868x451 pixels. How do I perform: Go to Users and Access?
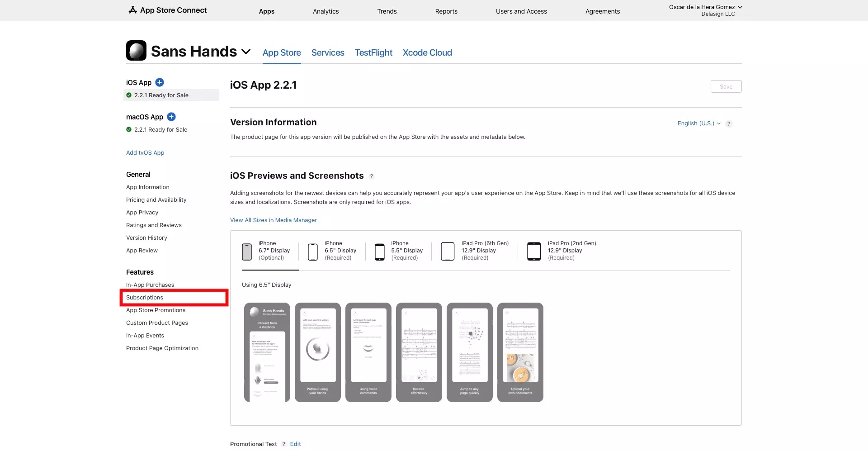point(521,11)
